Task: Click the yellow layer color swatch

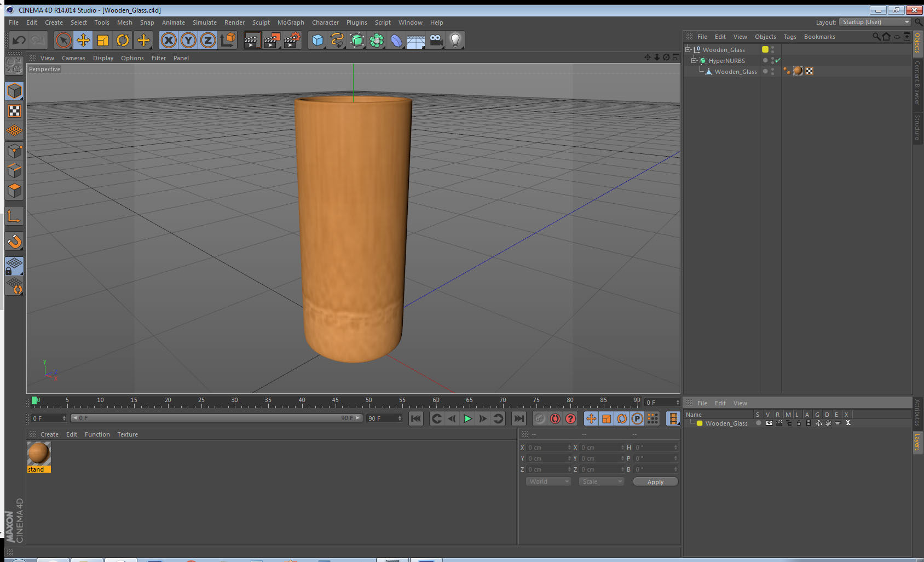Action: point(765,49)
